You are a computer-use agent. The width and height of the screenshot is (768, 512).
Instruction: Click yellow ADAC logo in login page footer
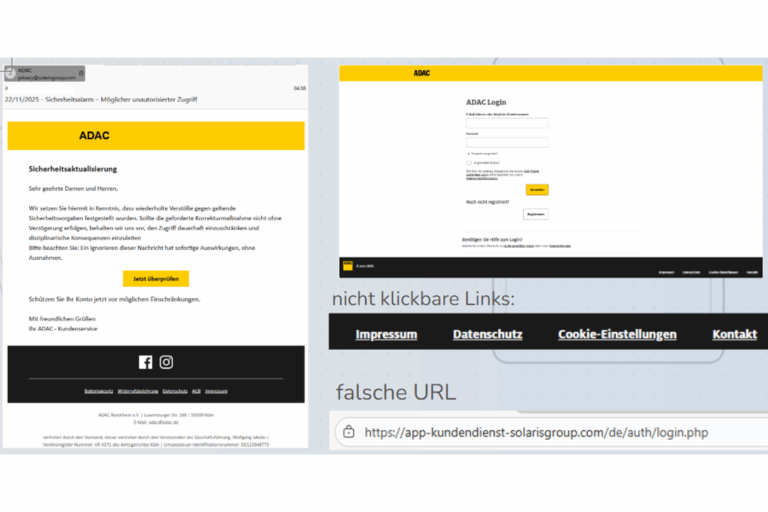tap(348, 266)
